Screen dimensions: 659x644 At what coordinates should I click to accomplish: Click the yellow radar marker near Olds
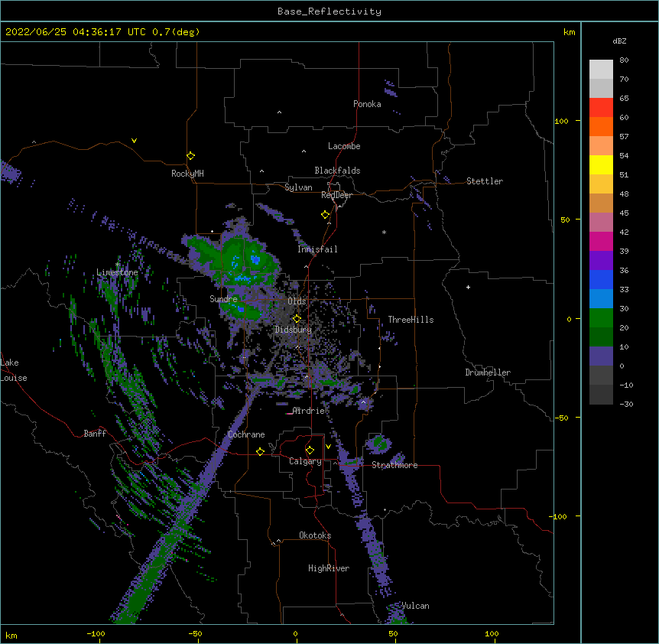coord(297,318)
